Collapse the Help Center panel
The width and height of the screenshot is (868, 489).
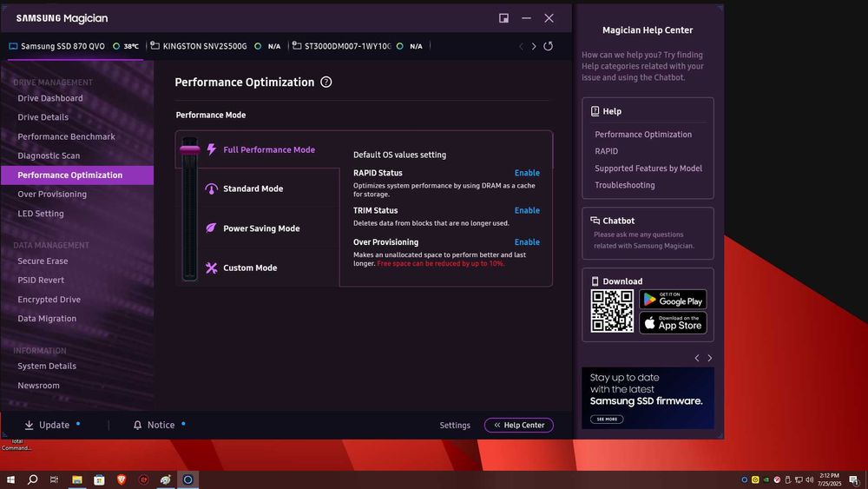[x=518, y=426]
